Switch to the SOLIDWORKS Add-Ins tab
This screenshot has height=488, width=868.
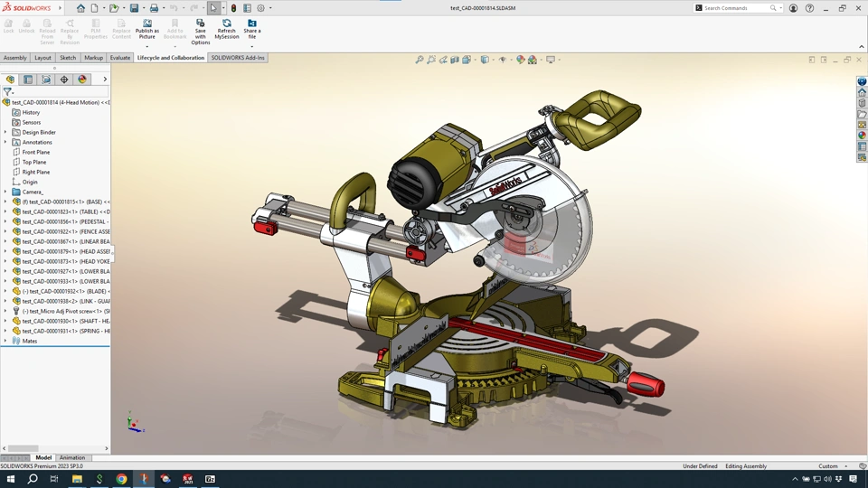pyautogui.click(x=238, y=58)
